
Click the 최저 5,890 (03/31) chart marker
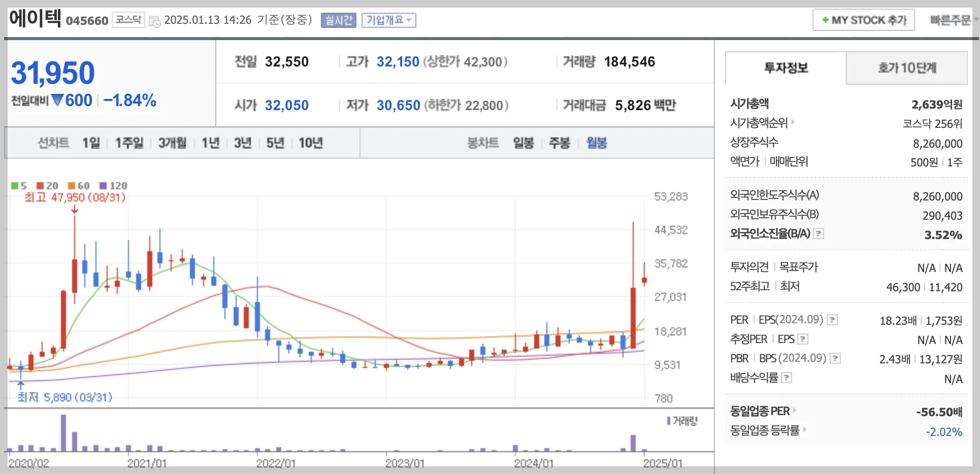(x=65, y=397)
